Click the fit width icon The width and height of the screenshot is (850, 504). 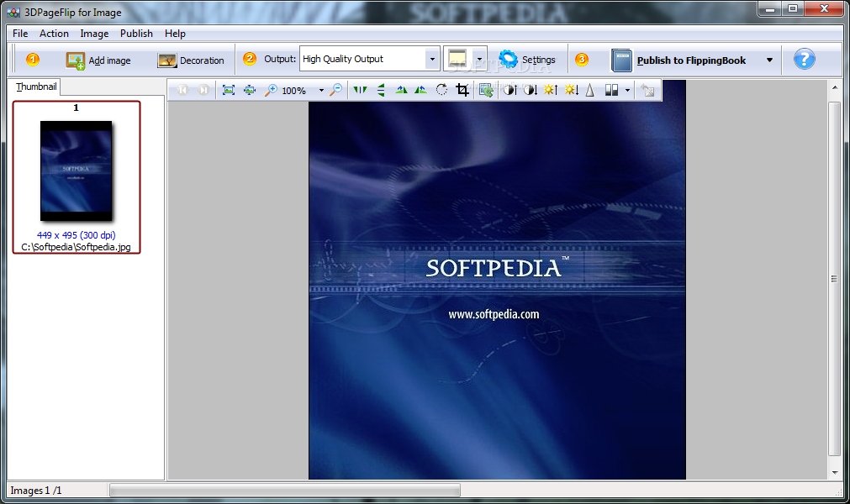[x=250, y=90]
